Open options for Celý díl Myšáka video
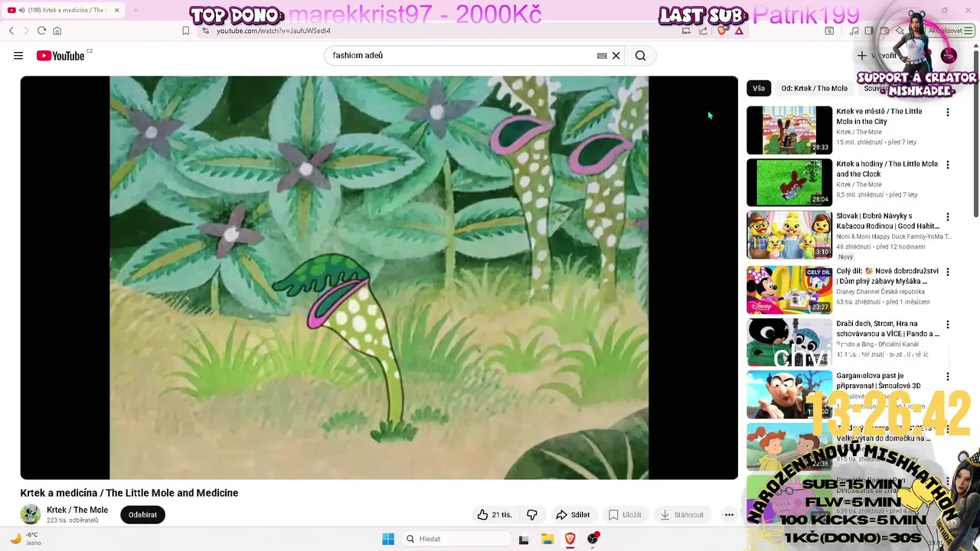The height and width of the screenshot is (551, 980). pyautogui.click(x=947, y=272)
